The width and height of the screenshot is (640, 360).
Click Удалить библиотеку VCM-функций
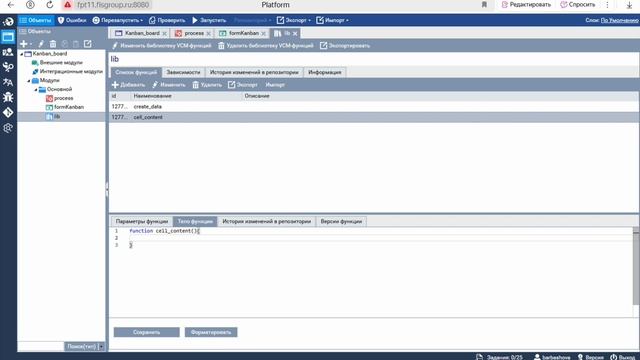pyautogui.click(x=266, y=46)
